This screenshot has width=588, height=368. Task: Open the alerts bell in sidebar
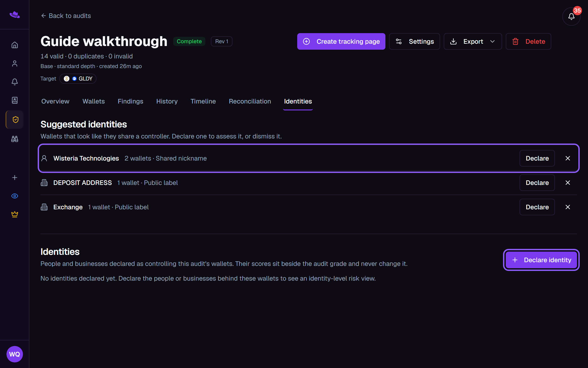click(14, 82)
